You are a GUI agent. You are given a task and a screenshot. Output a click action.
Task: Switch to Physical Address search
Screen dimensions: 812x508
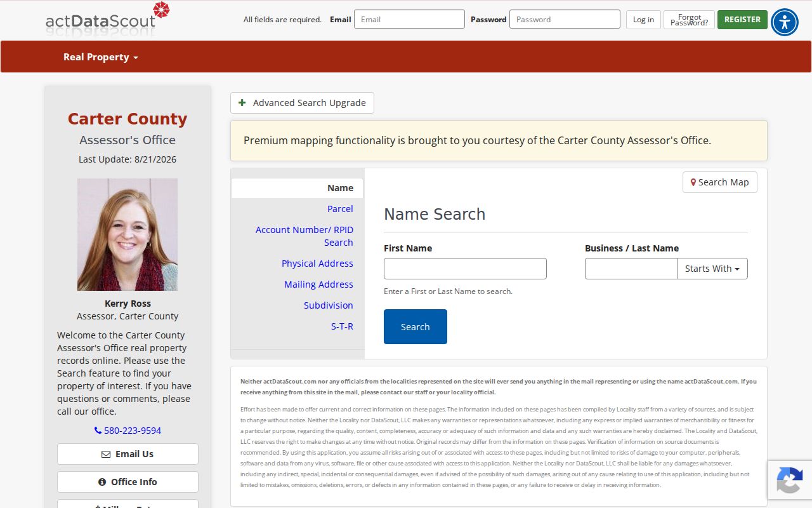317,264
